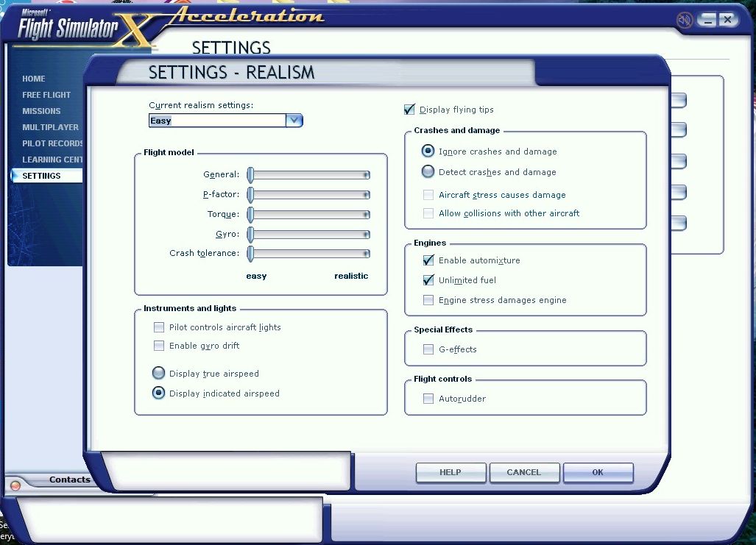Click the 'Special Effects' group heading
Image resolution: width=756 pixels, height=545 pixels.
443,330
